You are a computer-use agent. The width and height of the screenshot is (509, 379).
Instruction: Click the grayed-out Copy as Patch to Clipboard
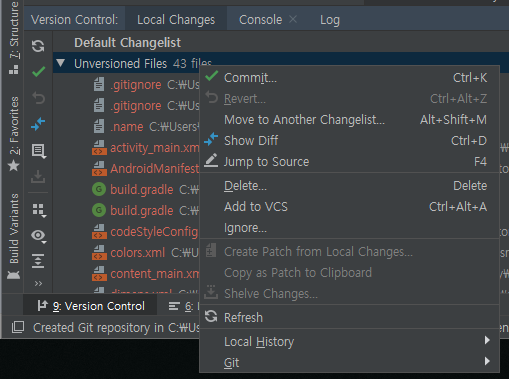click(349, 273)
